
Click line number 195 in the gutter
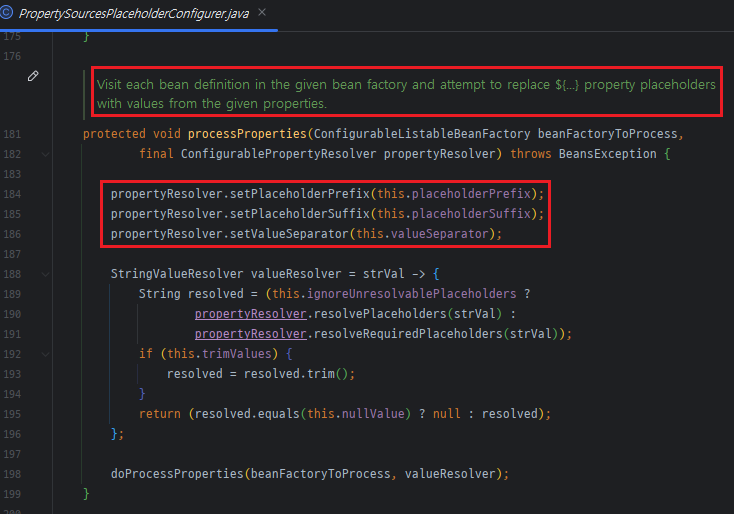pos(12,415)
